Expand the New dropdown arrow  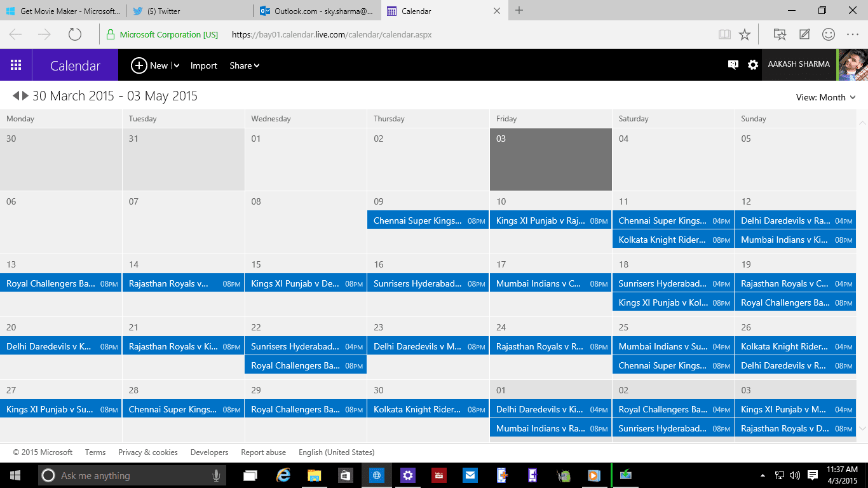(x=176, y=65)
